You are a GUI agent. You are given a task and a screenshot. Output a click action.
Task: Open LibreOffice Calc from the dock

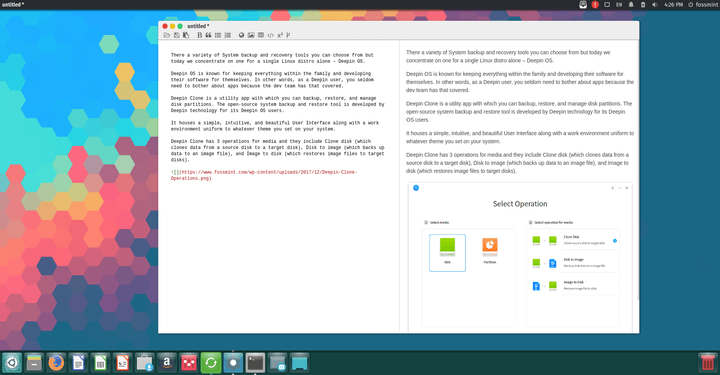tap(101, 363)
